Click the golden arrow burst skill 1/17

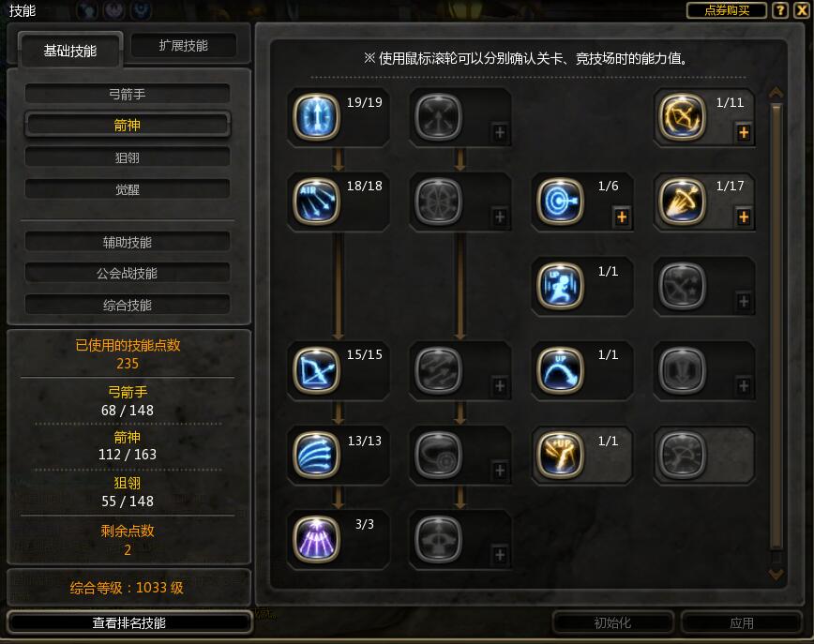click(682, 202)
